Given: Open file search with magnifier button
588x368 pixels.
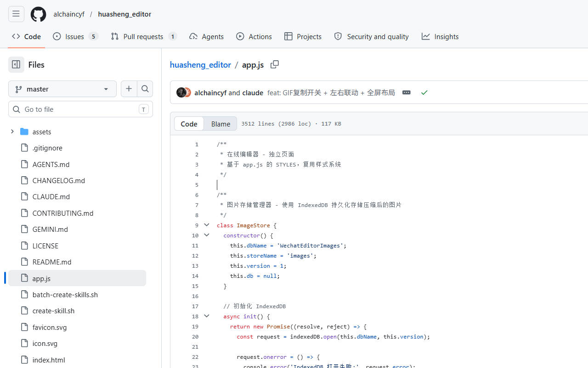Looking at the screenshot, I should tap(145, 89).
